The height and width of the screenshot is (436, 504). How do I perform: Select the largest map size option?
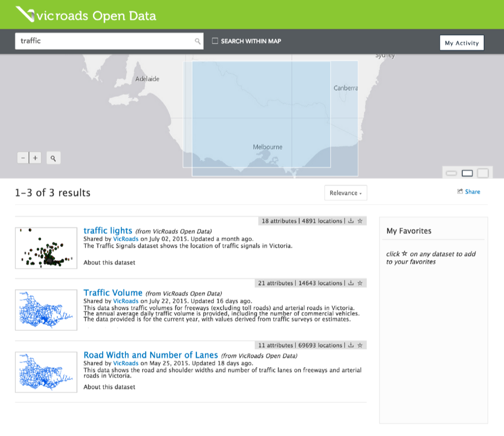pos(483,173)
